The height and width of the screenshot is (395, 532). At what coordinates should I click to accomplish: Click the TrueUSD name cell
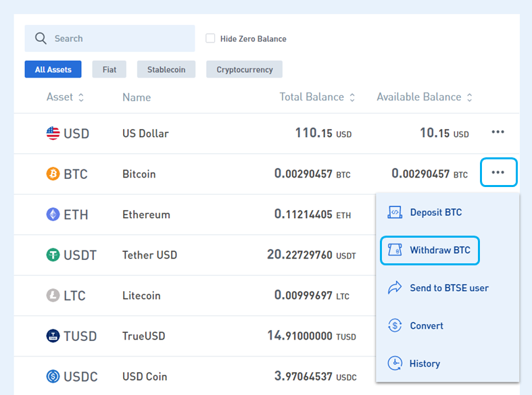tap(143, 336)
